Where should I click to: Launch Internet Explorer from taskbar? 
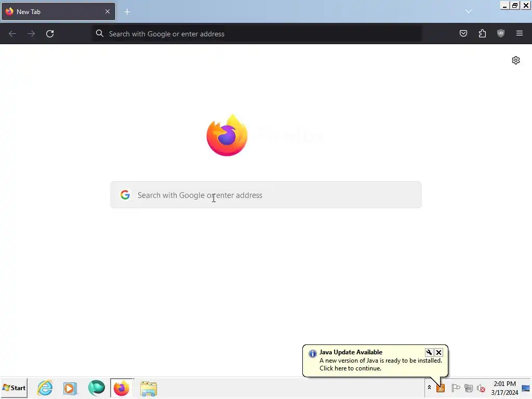(x=45, y=388)
